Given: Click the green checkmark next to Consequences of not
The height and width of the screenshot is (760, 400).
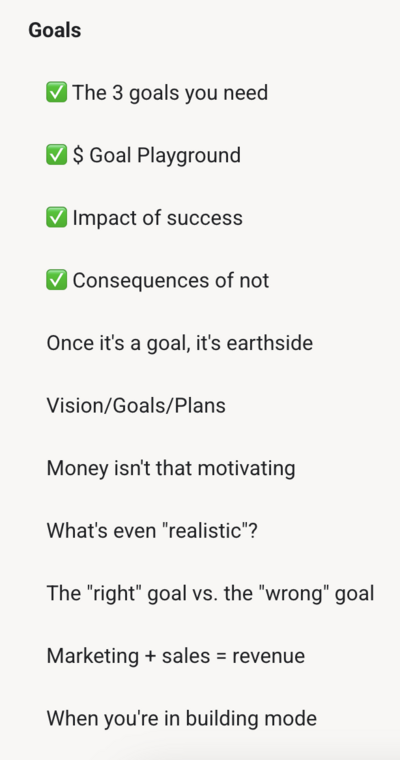Looking at the screenshot, I should [x=56, y=280].
